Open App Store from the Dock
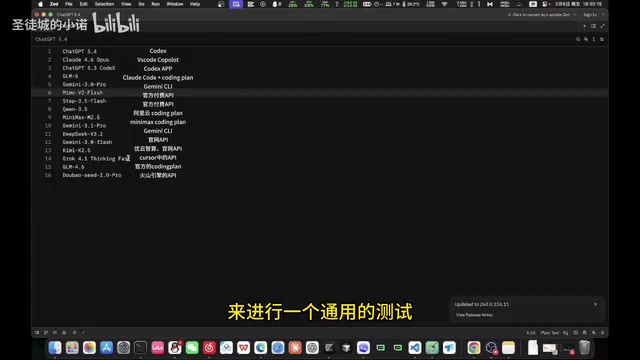Viewport: 640px width, 360px height. [x=106, y=348]
